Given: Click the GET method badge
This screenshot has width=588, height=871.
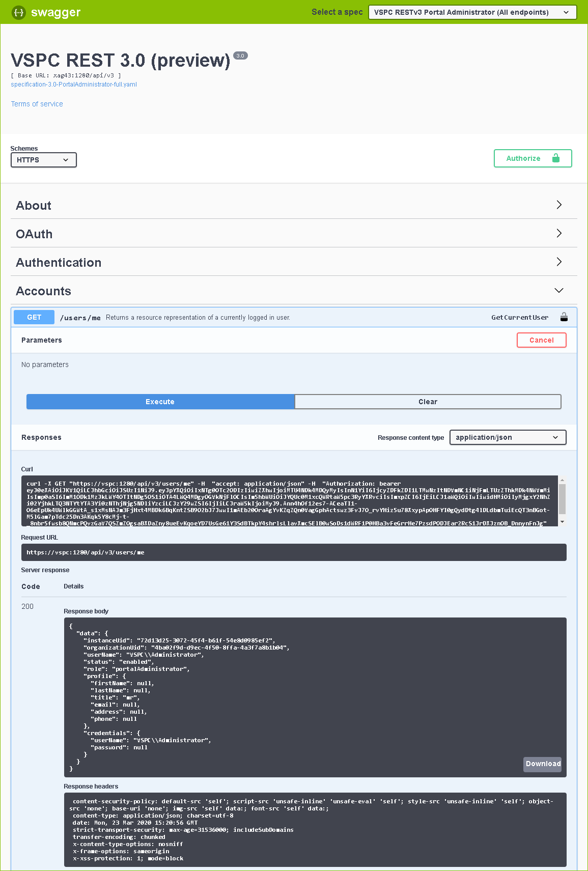Looking at the screenshot, I should [34, 317].
